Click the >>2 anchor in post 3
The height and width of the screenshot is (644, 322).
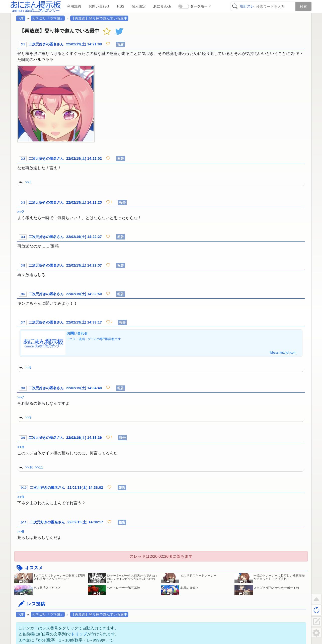[x=21, y=212]
